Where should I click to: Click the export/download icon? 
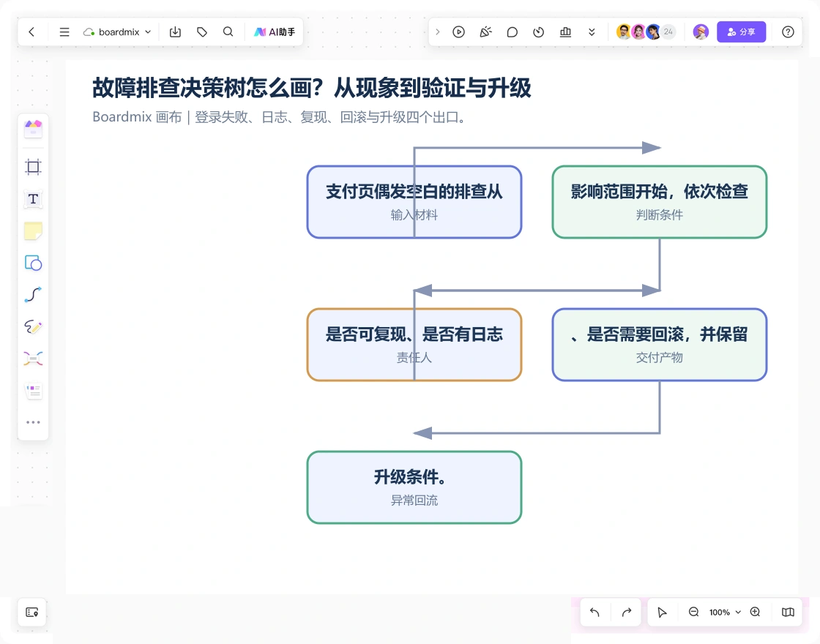click(175, 32)
